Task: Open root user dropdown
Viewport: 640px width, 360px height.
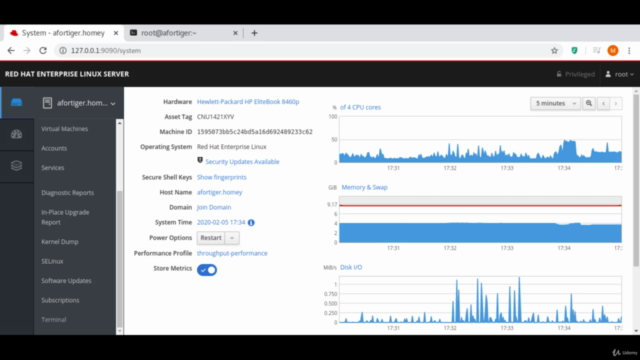Action: [620, 74]
